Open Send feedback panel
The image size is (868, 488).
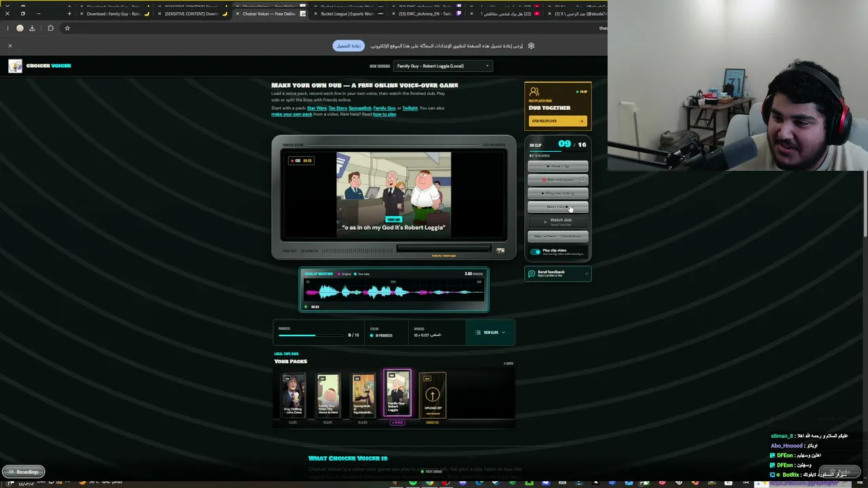[x=557, y=274]
